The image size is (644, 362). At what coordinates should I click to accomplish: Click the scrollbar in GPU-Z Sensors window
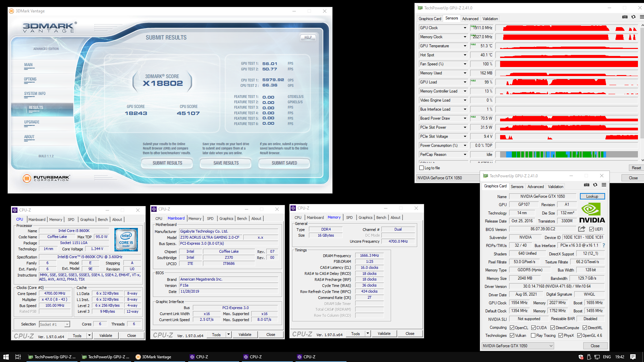click(642, 92)
